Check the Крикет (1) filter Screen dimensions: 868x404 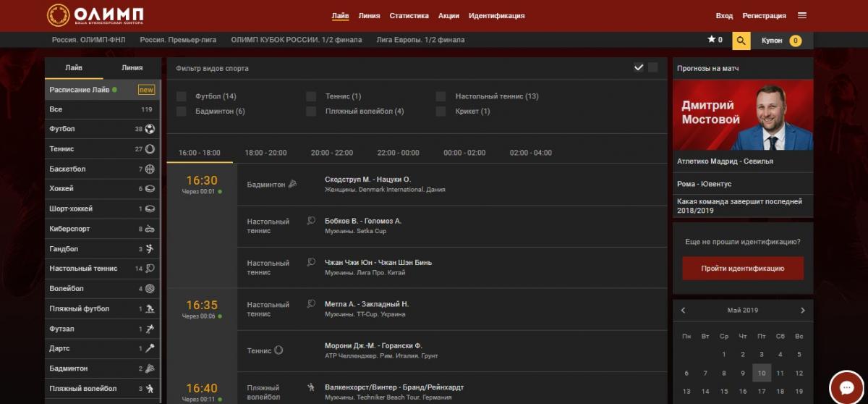click(x=441, y=111)
